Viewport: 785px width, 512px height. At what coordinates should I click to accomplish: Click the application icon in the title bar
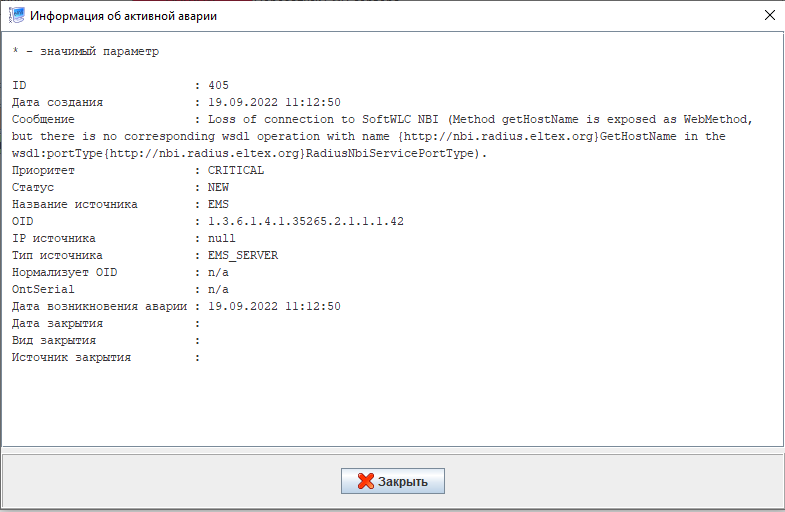17,15
